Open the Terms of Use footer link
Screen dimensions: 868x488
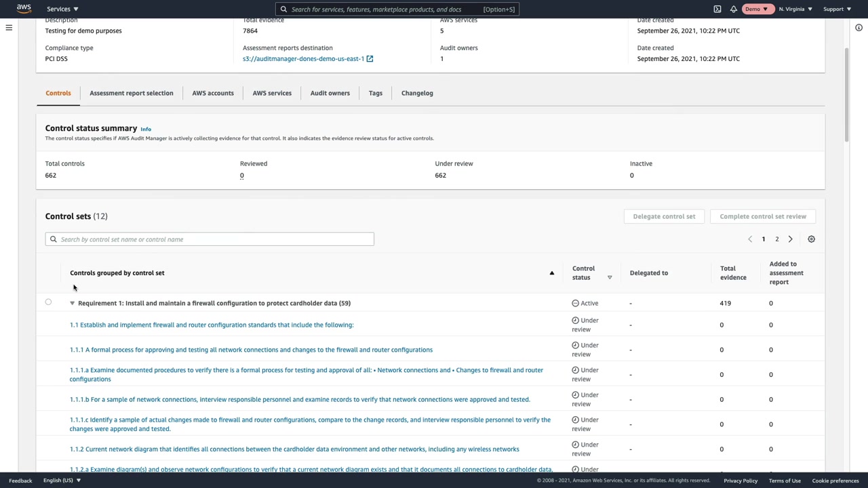pos(785,481)
